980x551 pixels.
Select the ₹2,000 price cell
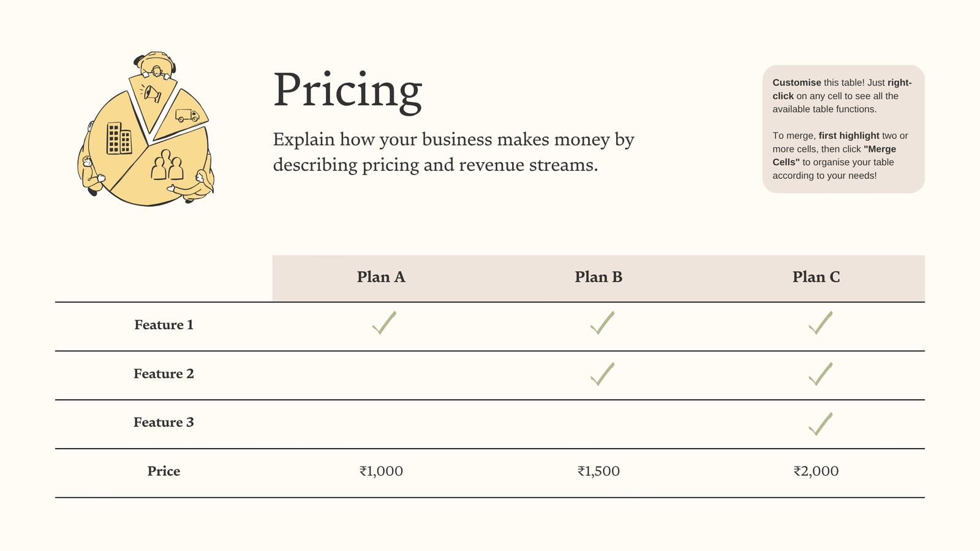tap(816, 471)
